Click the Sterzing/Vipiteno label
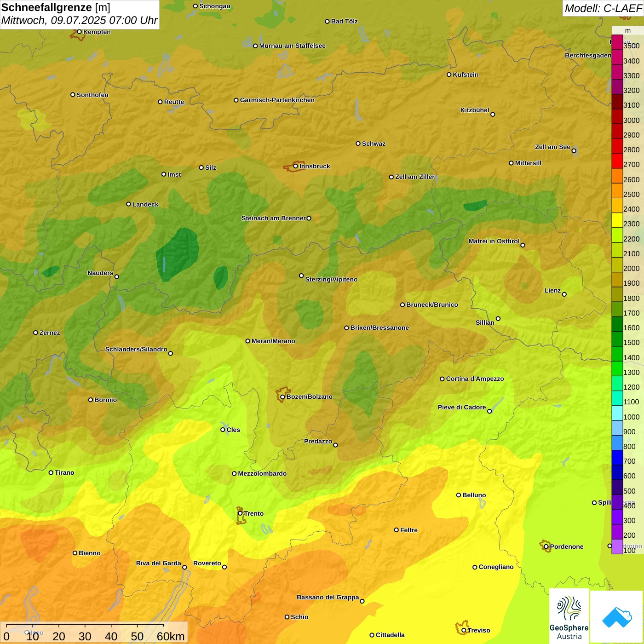The height and width of the screenshot is (644, 644). tap(331, 279)
